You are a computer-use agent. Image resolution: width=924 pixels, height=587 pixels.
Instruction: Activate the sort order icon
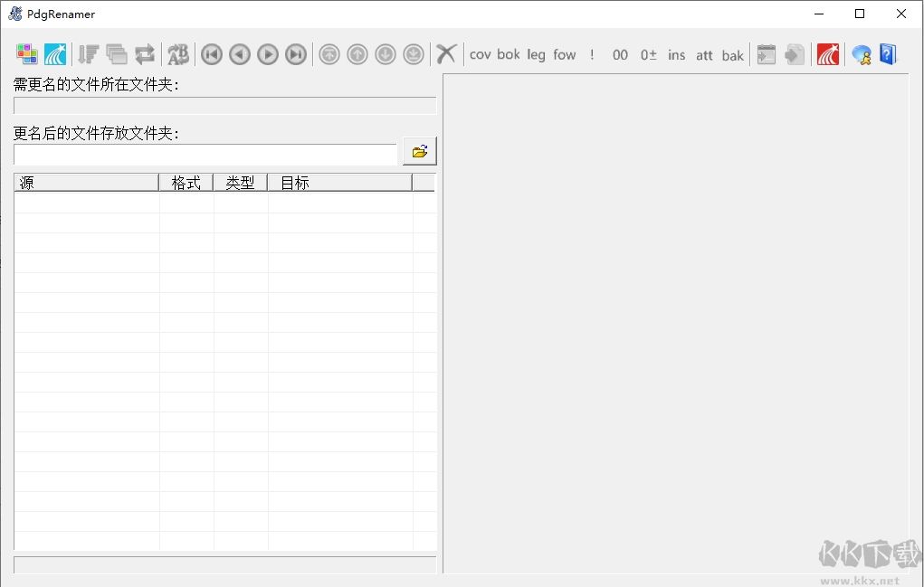88,54
